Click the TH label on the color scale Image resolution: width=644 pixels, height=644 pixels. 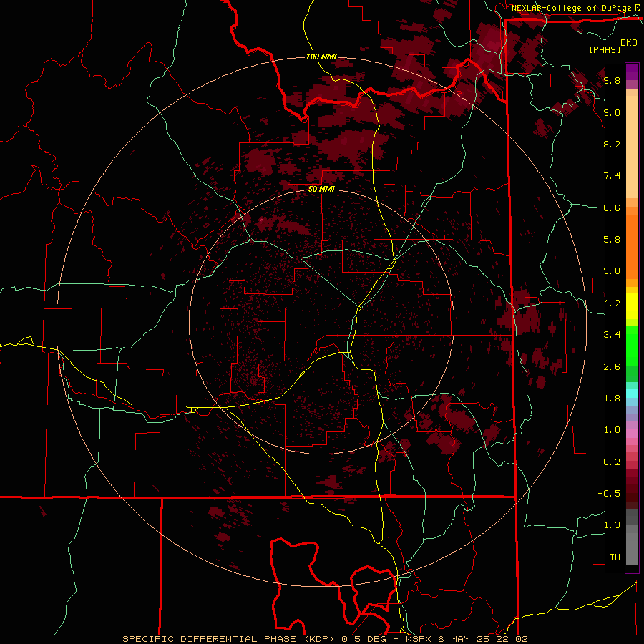615,557
